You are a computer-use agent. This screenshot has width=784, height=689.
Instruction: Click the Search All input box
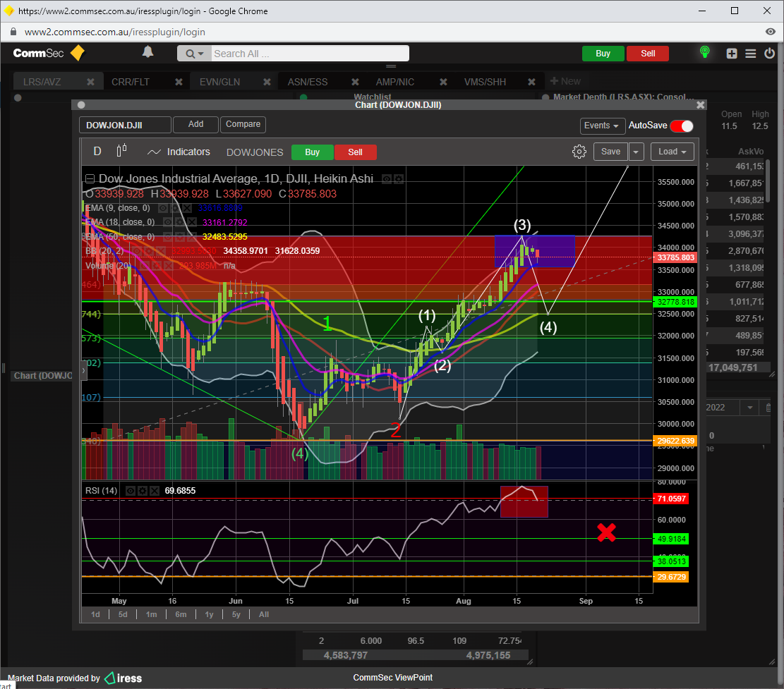tap(310, 54)
